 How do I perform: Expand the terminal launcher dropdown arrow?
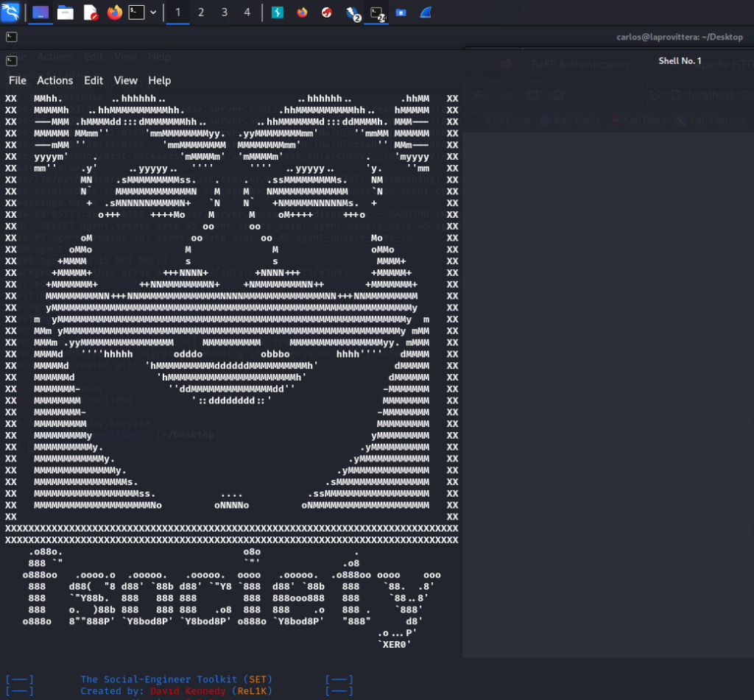pyautogui.click(x=153, y=13)
